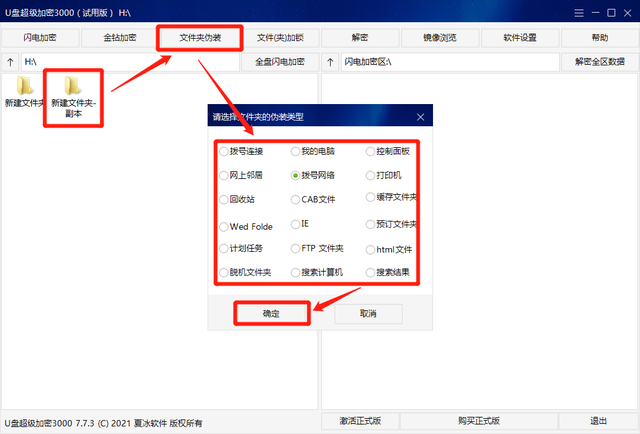
Task: Focus the 闪电加密区:\ path field
Action: (450, 62)
